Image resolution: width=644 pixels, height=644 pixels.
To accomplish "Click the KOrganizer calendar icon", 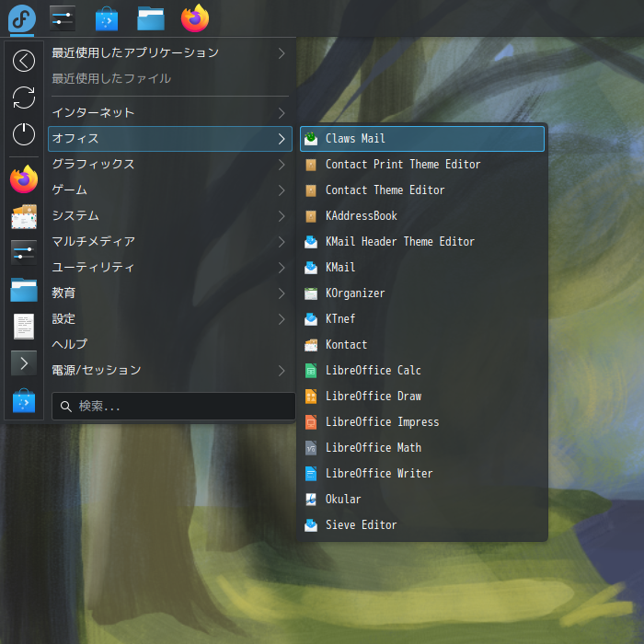I will [311, 293].
